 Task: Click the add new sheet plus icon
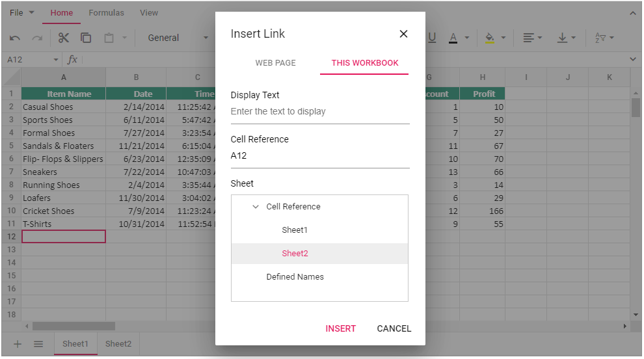[18, 344]
